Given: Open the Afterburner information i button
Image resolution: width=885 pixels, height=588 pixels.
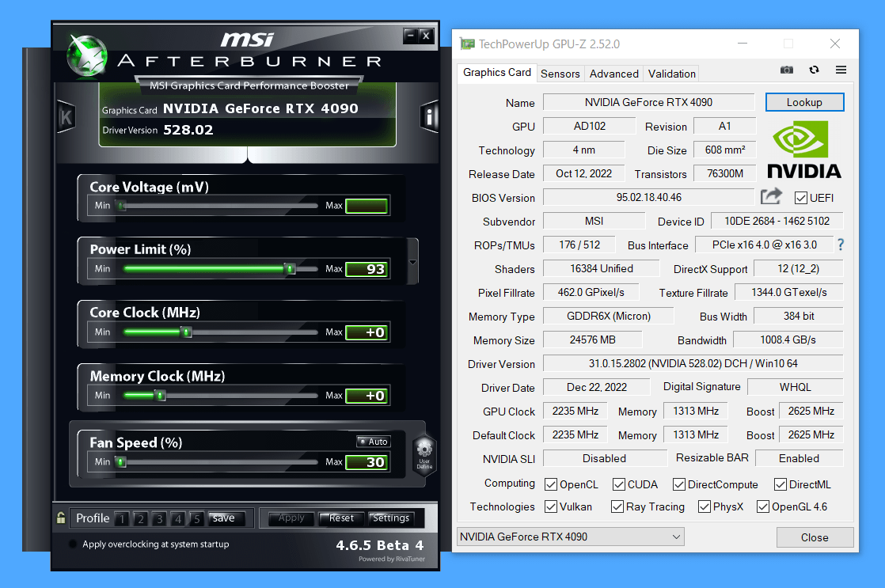Looking at the screenshot, I should click(429, 117).
